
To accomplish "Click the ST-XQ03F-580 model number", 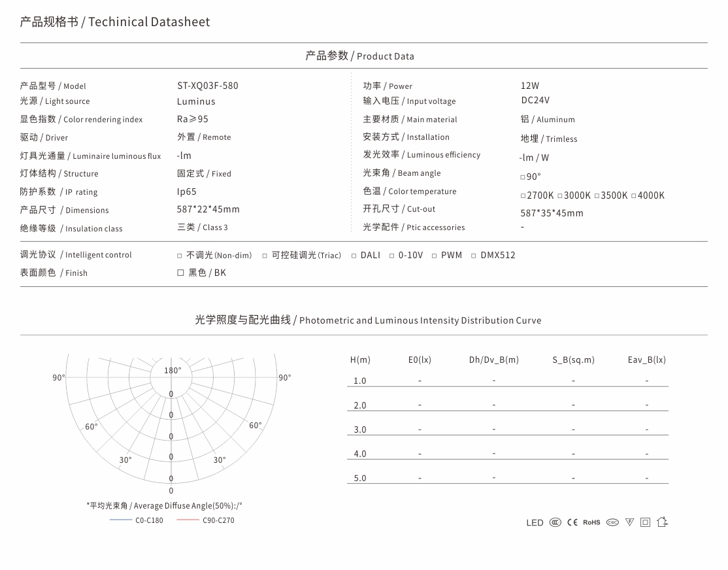I will point(208,86).
